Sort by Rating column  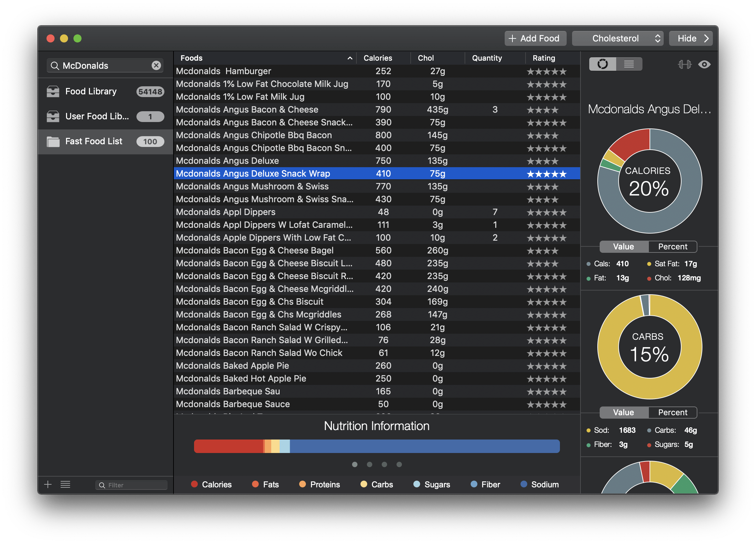[553, 58]
